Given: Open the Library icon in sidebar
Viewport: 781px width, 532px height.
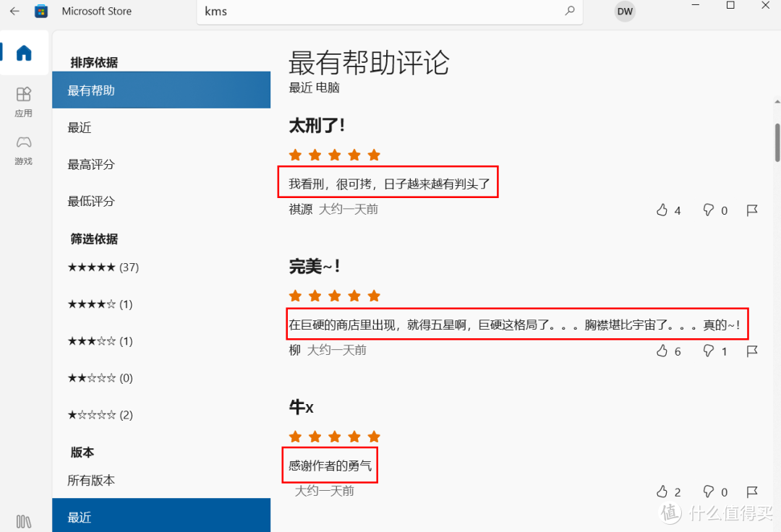Looking at the screenshot, I should tap(23, 521).
